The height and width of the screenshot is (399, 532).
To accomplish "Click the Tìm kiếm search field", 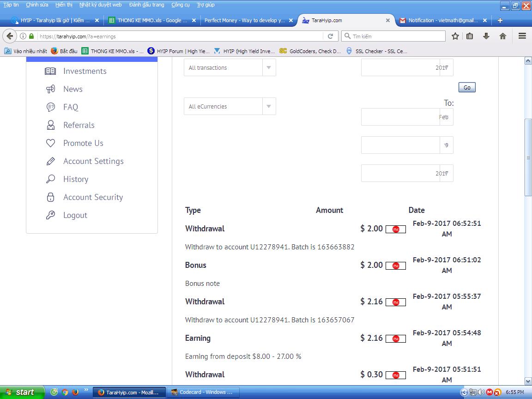I will [x=393, y=36].
